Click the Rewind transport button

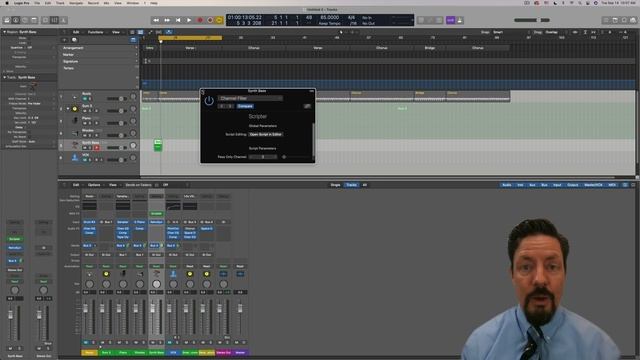[156, 20]
